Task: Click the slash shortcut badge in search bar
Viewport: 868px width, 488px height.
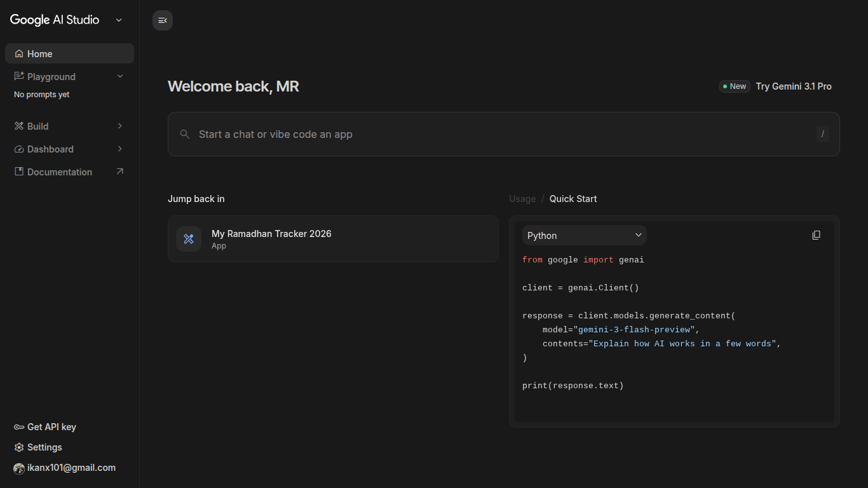Action: tap(823, 134)
